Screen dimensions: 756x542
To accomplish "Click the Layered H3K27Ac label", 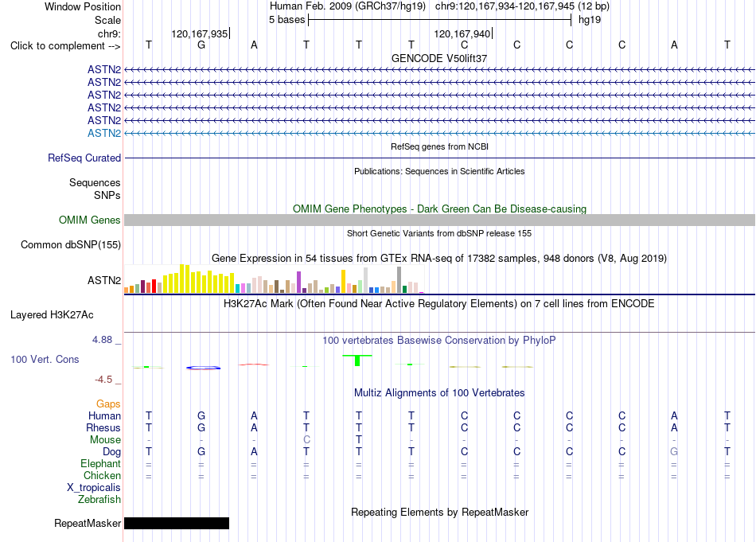I will 52,315.
